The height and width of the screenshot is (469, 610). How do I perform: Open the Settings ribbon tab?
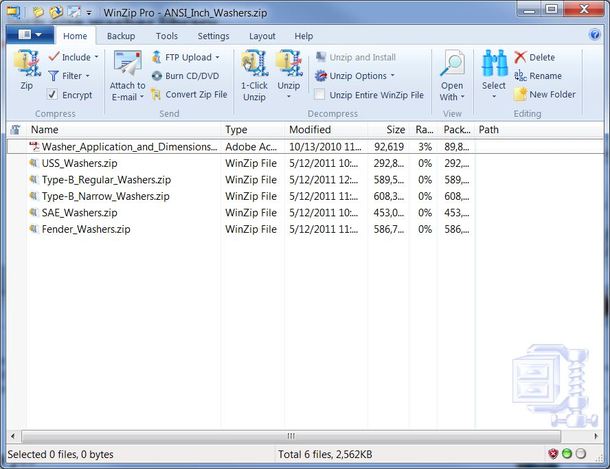[213, 36]
